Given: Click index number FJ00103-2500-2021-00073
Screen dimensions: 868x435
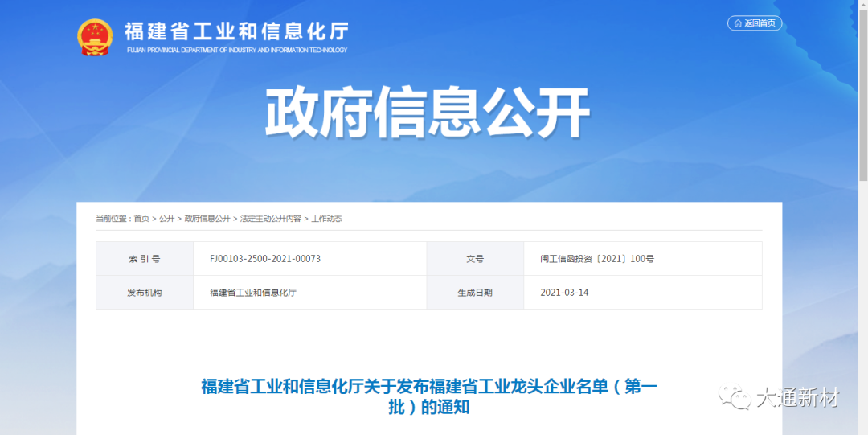Looking at the screenshot, I should pyautogui.click(x=265, y=259).
